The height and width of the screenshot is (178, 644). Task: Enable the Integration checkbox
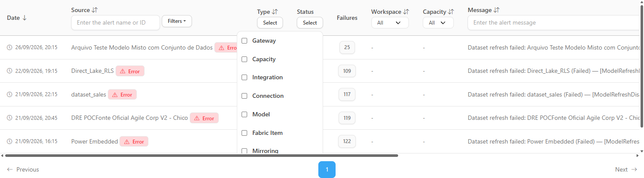coord(244,78)
